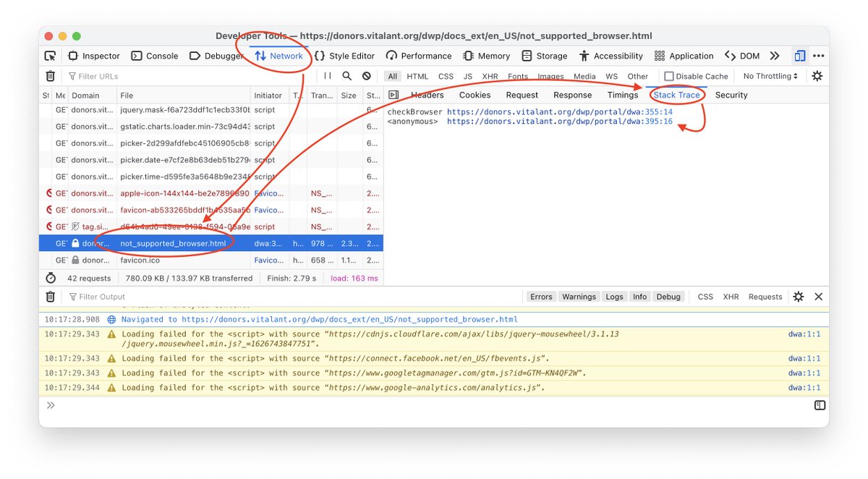Image resolution: width=868 pixels, height=479 pixels.
Task: Open the checkBrowser dwa:355:14 link
Action: pyautogui.click(x=560, y=112)
